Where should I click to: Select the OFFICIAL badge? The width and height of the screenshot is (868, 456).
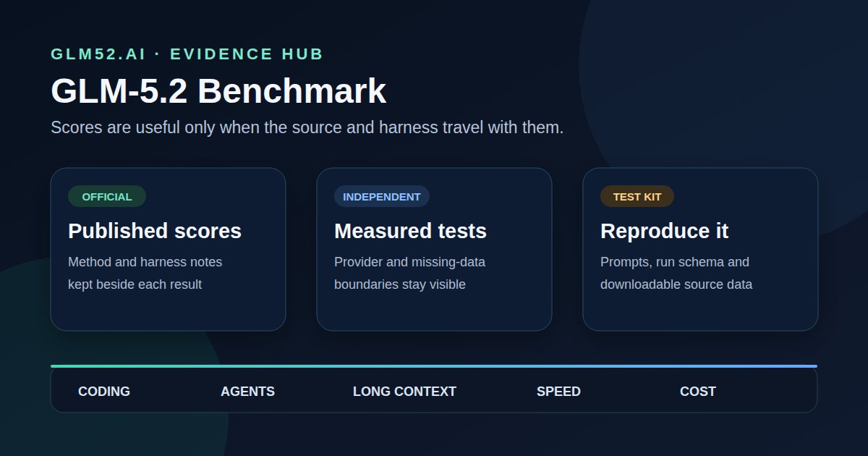[x=107, y=196]
